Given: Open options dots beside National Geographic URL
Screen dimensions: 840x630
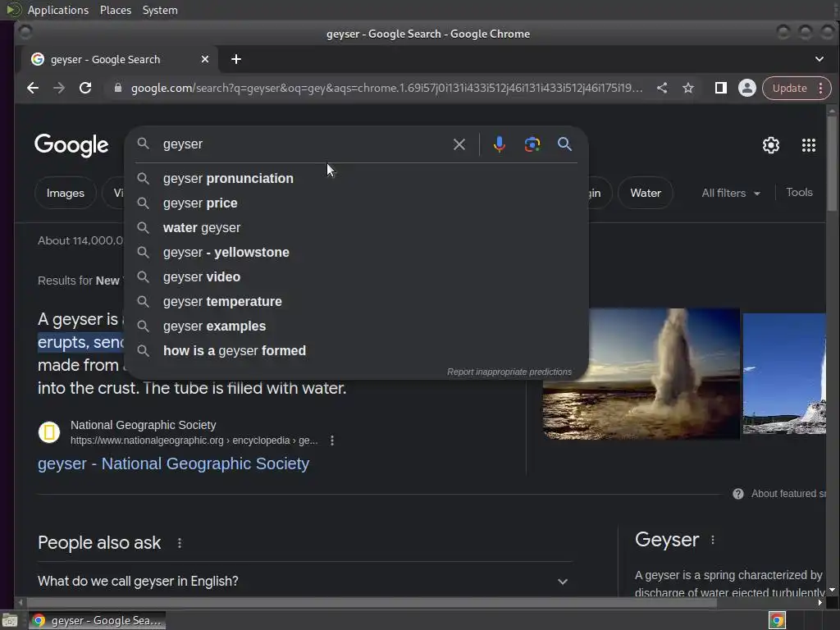Looking at the screenshot, I should tap(332, 441).
